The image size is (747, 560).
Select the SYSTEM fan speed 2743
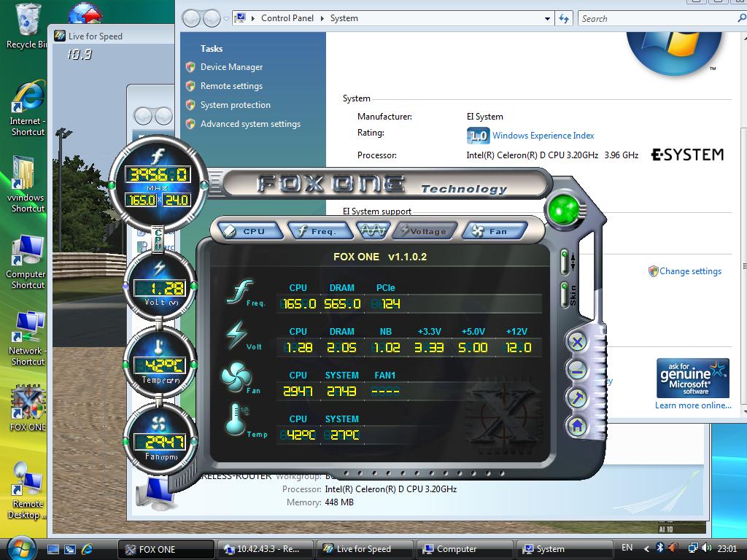(341, 392)
